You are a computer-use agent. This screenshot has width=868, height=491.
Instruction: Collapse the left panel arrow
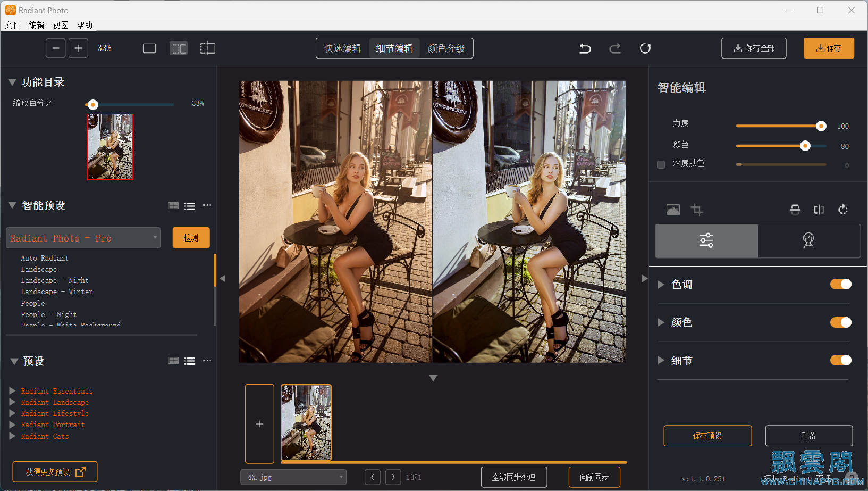223,278
